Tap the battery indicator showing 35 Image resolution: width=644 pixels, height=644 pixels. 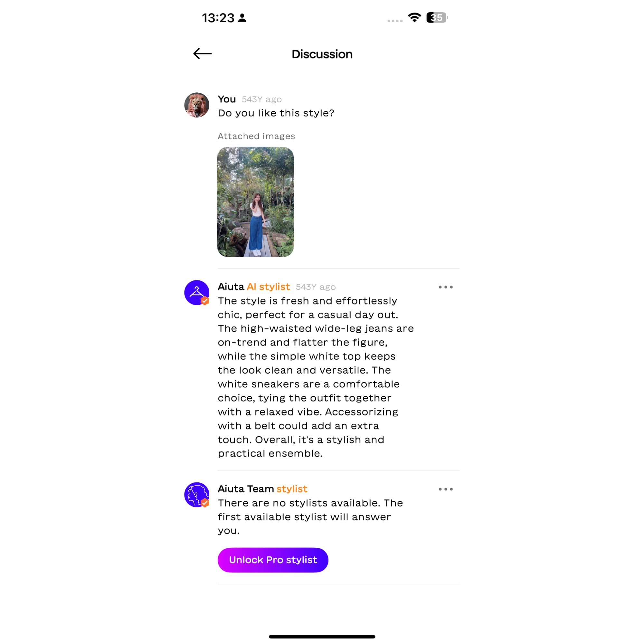[x=437, y=17]
